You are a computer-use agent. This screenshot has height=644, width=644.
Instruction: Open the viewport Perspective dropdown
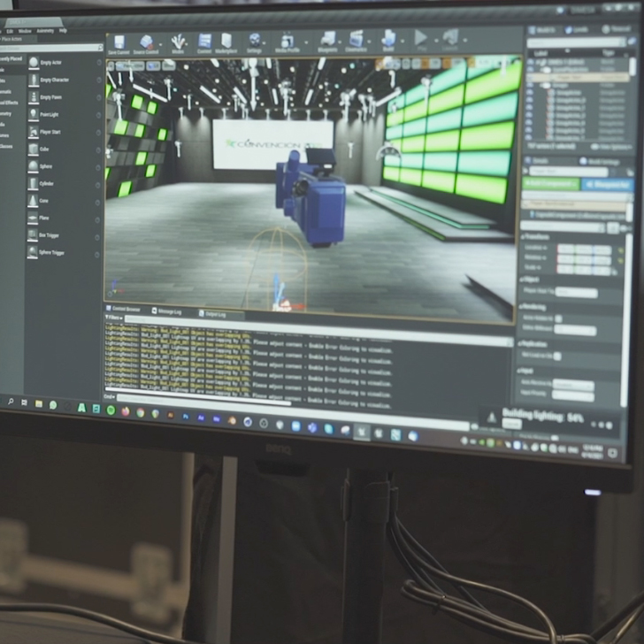130,65
